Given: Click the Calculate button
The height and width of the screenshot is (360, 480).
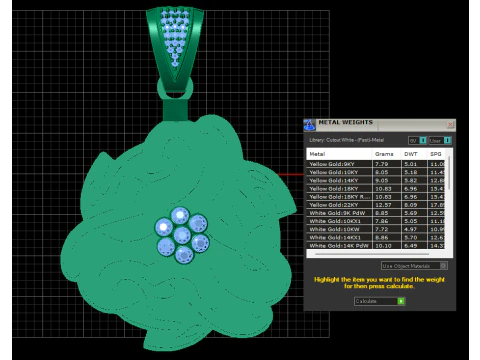Looking at the screenshot, I should click(379, 301).
